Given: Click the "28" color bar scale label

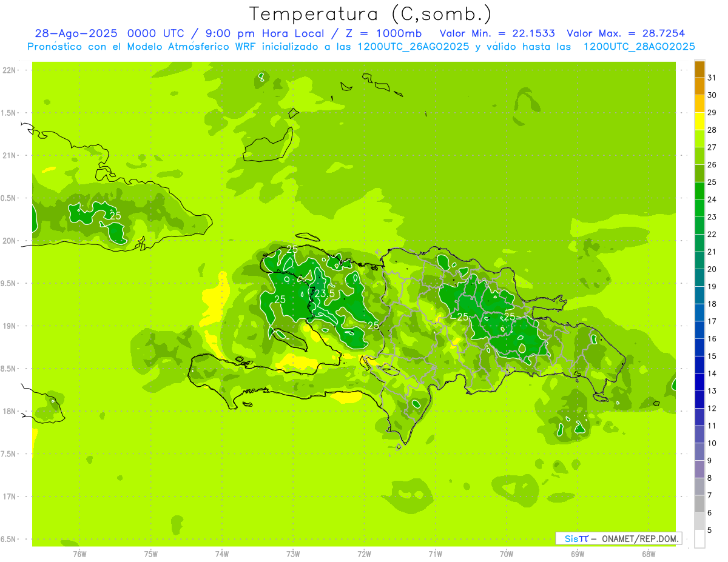Looking at the screenshot, I should click(x=712, y=130).
